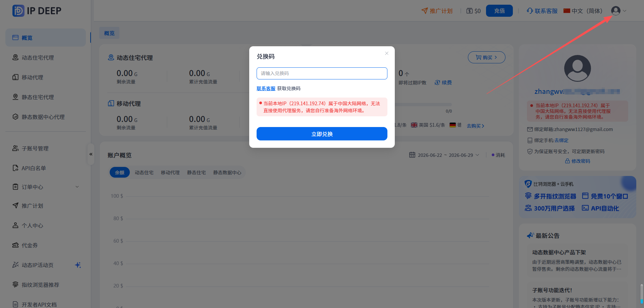Open 动态住宅代理 in the sidebar
Image resolution: width=644 pixels, height=308 pixels.
coord(46,58)
